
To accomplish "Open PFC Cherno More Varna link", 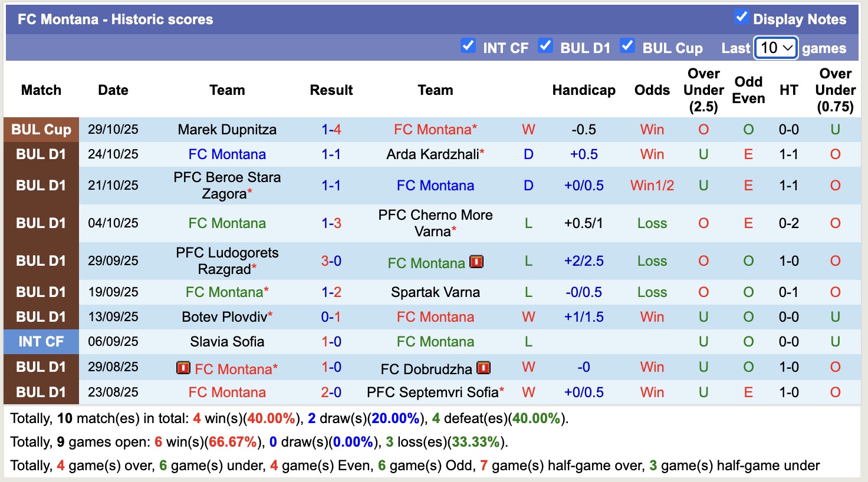I will point(435,223).
